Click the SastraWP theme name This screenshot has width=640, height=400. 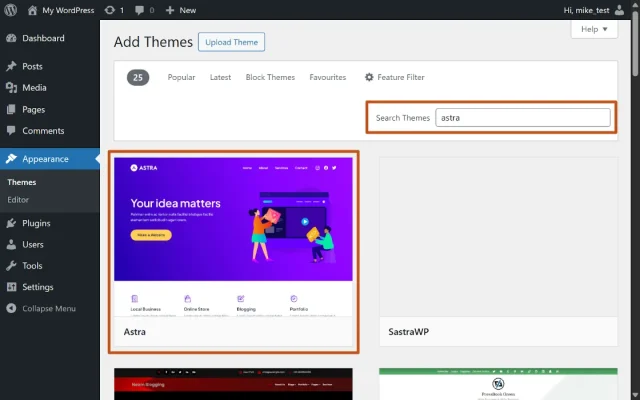click(x=409, y=331)
